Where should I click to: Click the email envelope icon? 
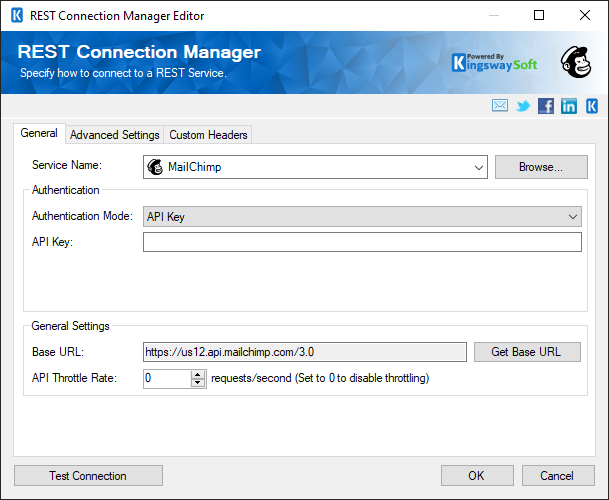click(x=499, y=105)
